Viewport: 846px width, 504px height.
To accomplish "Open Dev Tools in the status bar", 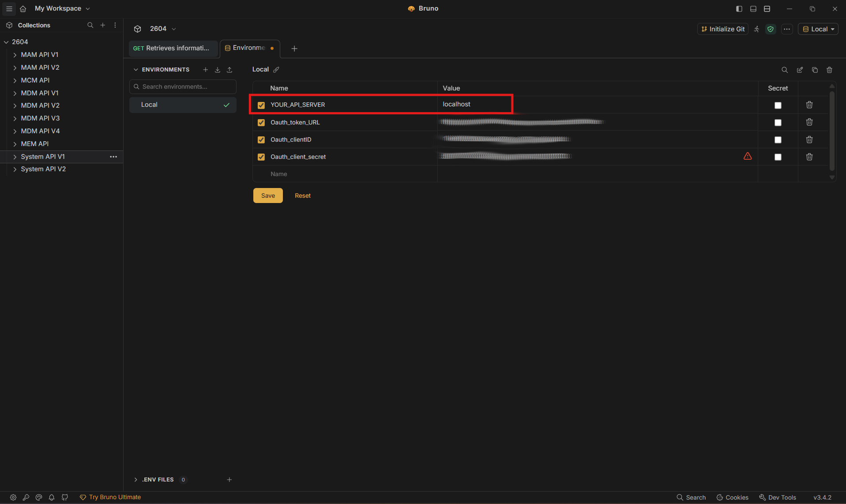I will (x=778, y=497).
